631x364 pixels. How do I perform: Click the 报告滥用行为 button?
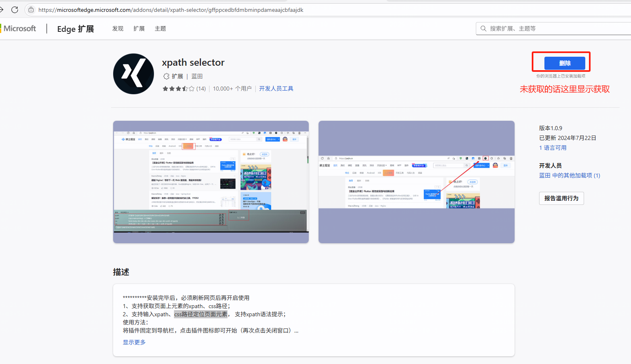(x=561, y=198)
